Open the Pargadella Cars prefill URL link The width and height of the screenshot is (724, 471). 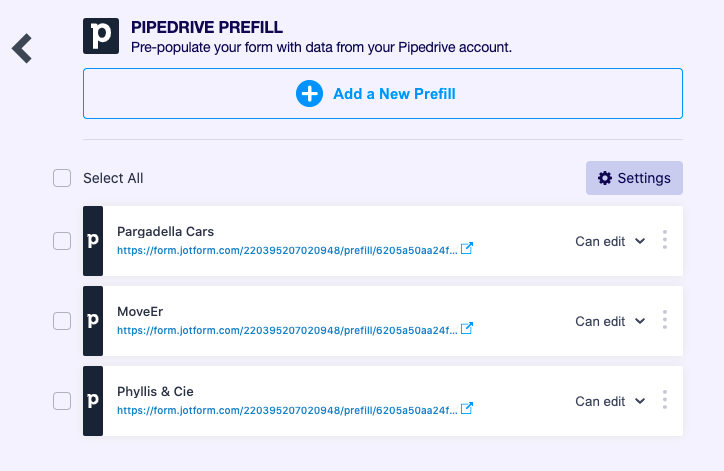pos(287,250)
